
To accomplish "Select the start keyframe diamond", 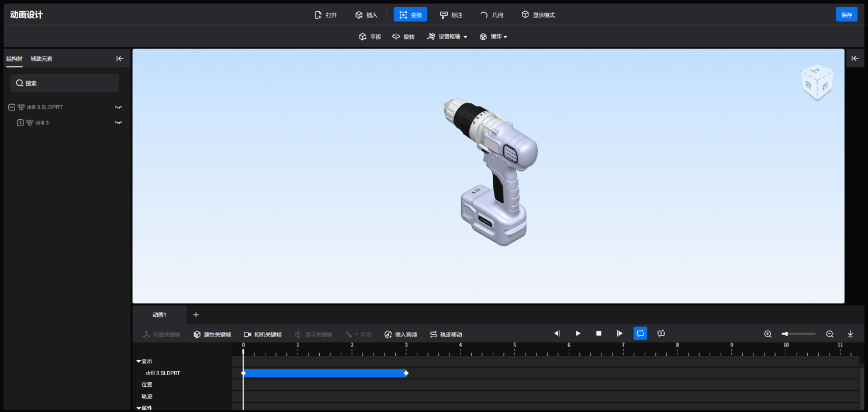I will point(243,373).
